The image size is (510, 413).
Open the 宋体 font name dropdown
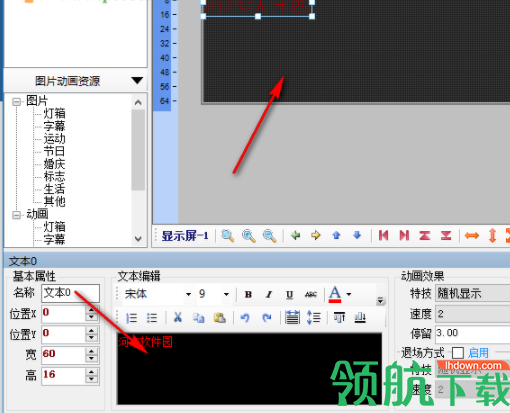tap(188, 294)
